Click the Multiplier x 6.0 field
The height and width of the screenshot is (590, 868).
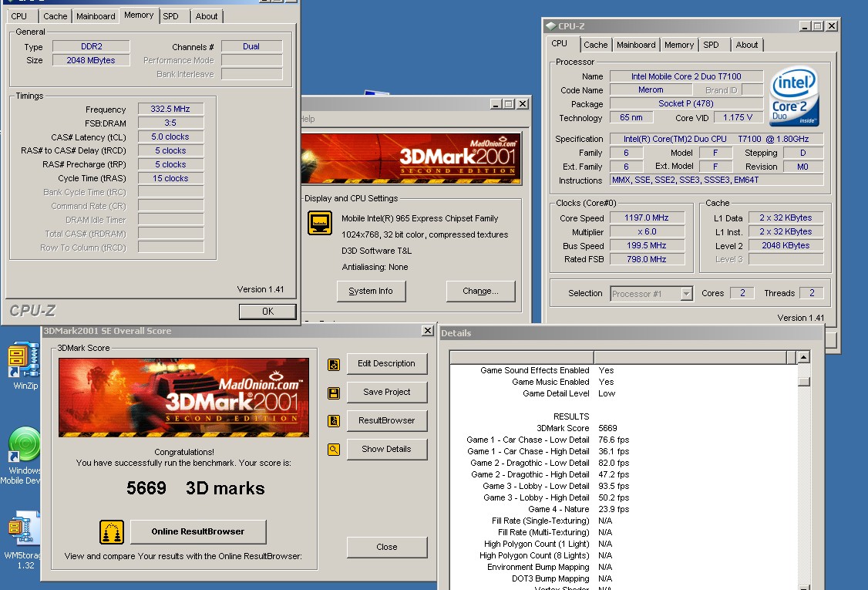647,231
